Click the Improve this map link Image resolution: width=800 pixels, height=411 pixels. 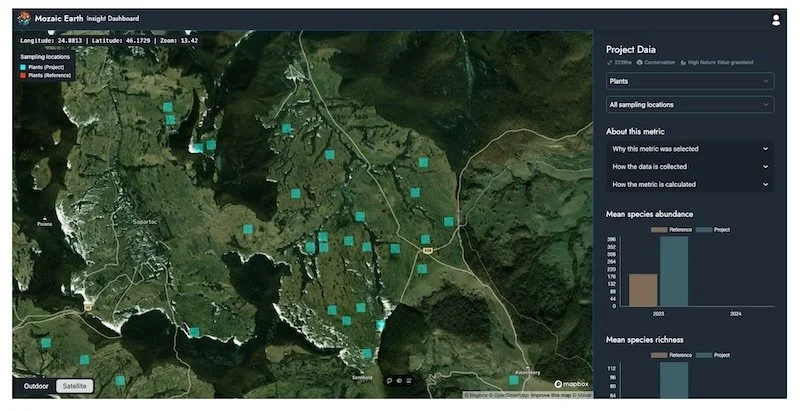(x=551, y=395)
